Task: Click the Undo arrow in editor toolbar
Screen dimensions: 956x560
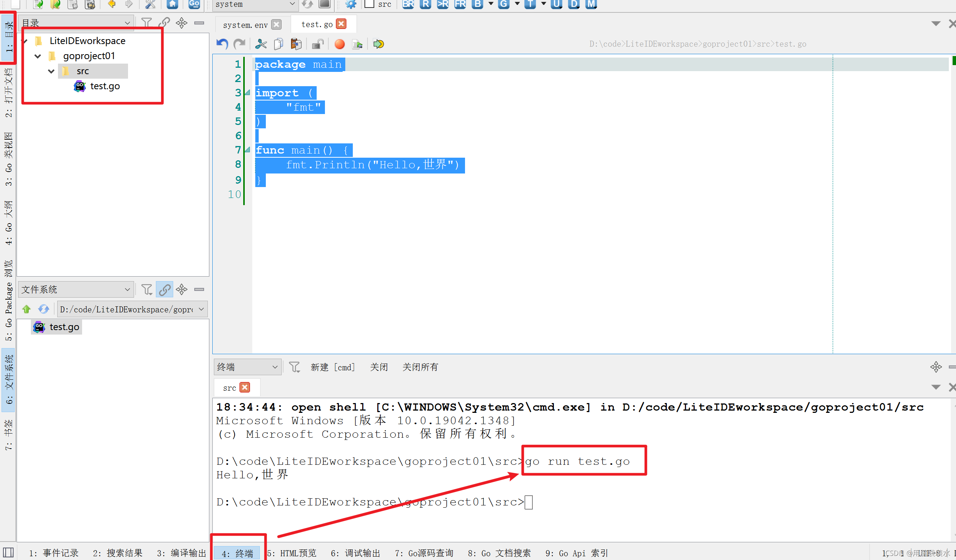Action: [222, 44]
